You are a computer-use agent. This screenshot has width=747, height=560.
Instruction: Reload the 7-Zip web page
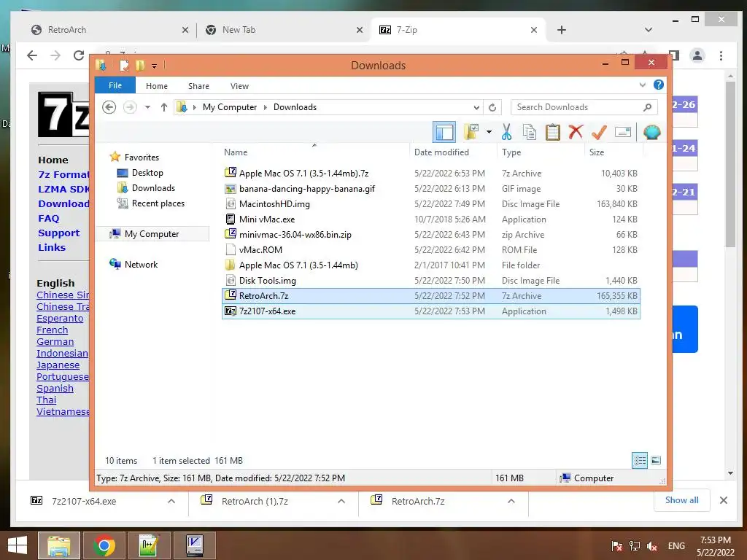[x=79, y=55]
